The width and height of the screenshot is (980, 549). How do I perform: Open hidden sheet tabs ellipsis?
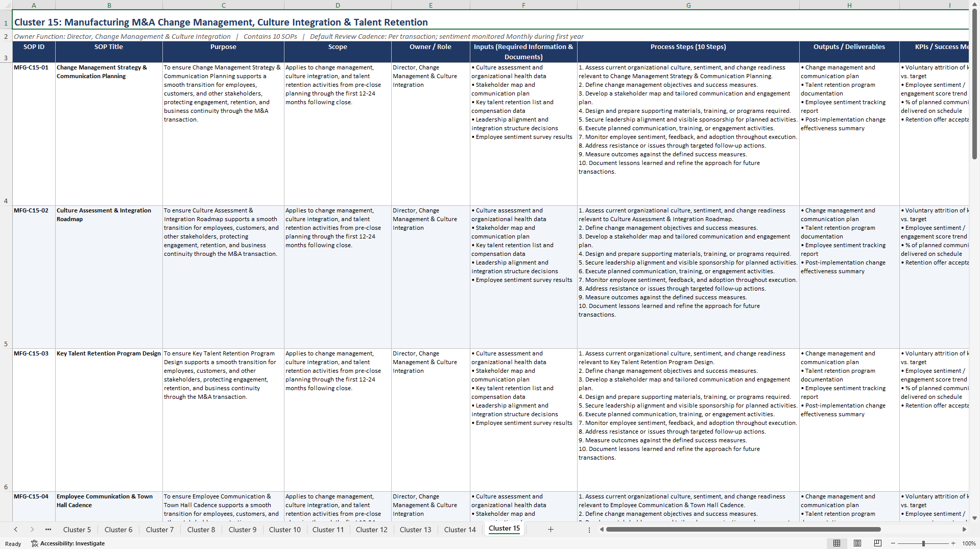pyautogui.click(x=48, y=530)
